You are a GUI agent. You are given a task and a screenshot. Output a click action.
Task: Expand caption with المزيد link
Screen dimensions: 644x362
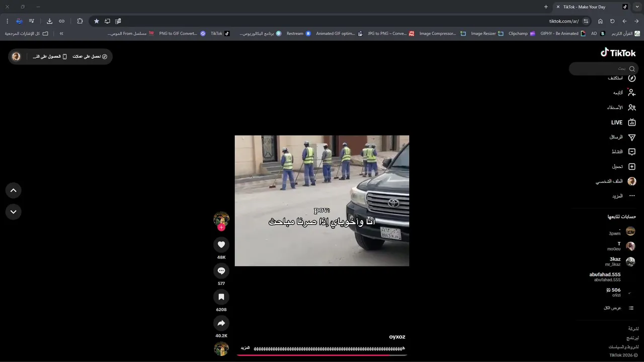pyautogui.click(x=245, y=348)
